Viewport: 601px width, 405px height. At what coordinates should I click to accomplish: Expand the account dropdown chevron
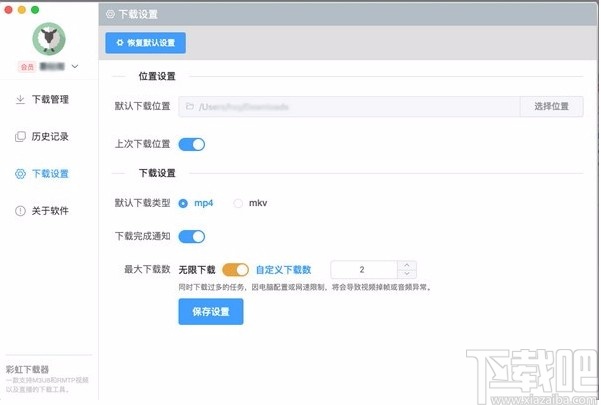(75, 66)
